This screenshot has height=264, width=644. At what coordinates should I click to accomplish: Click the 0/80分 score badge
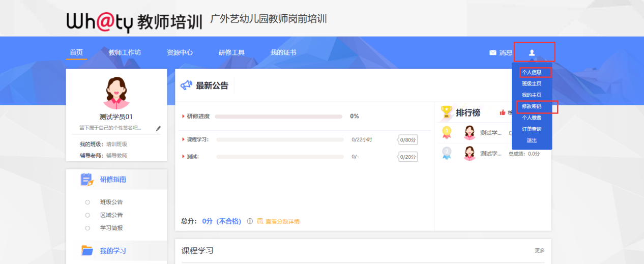[x=408, y=140]
